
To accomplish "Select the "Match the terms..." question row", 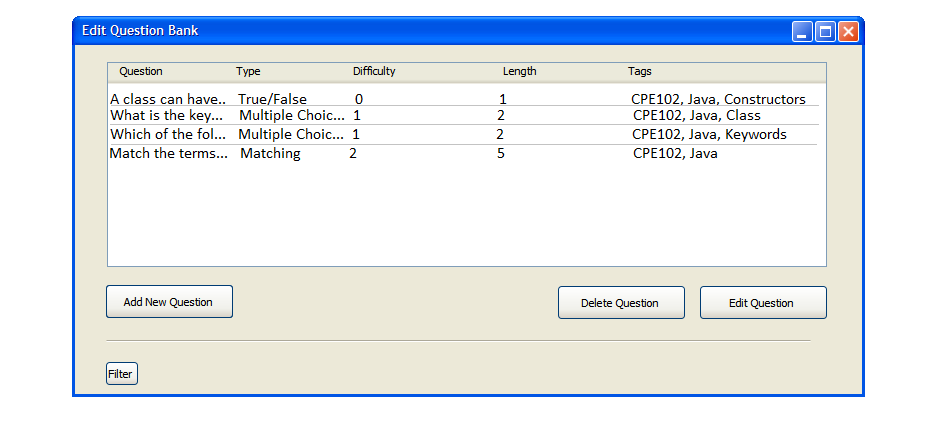I will 168,154.
